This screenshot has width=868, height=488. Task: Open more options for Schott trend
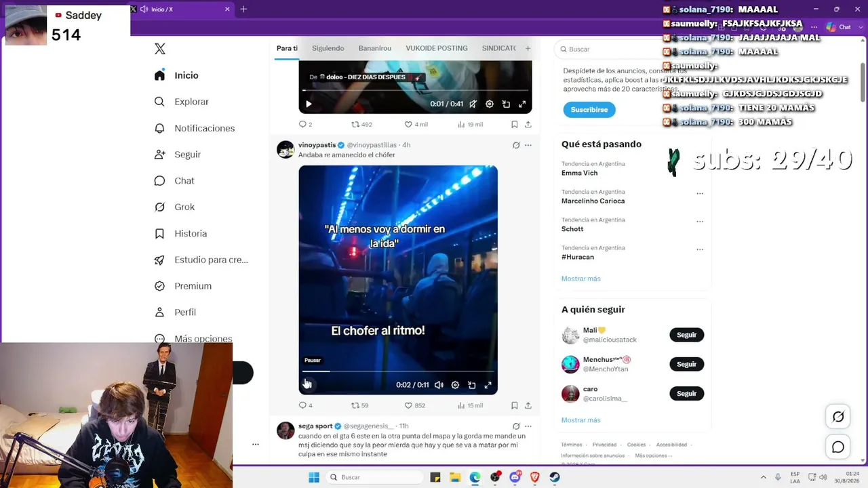click(x=700, y=221)
